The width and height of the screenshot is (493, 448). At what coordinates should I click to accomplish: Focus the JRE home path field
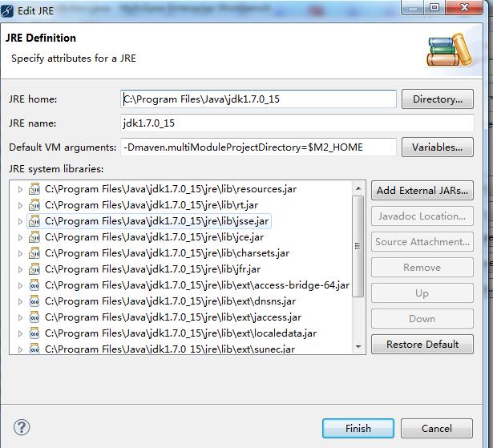pos(258,99)
